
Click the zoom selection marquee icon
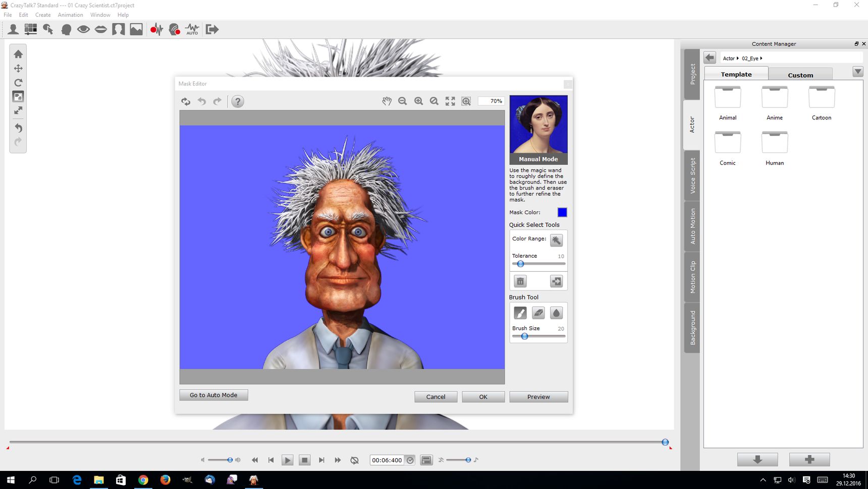coord(466,101)
